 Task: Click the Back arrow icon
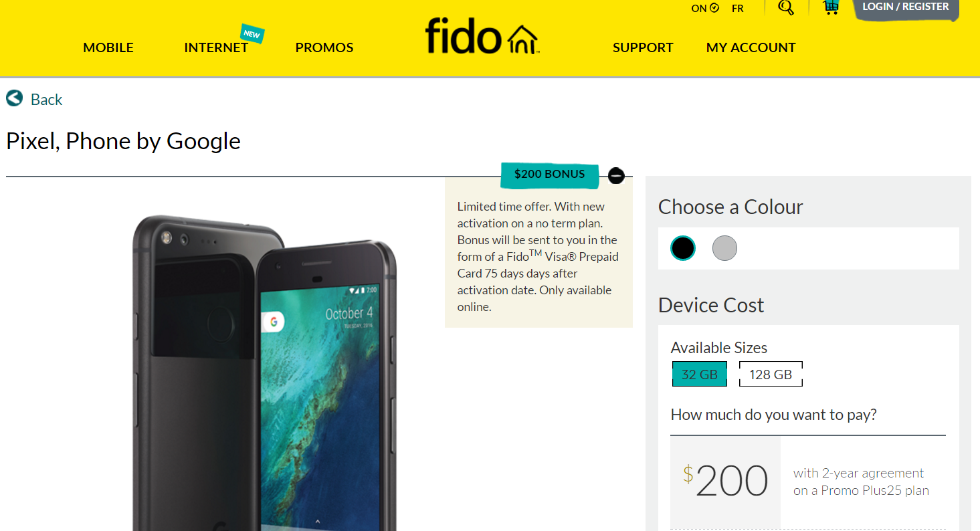click(15, 98)
